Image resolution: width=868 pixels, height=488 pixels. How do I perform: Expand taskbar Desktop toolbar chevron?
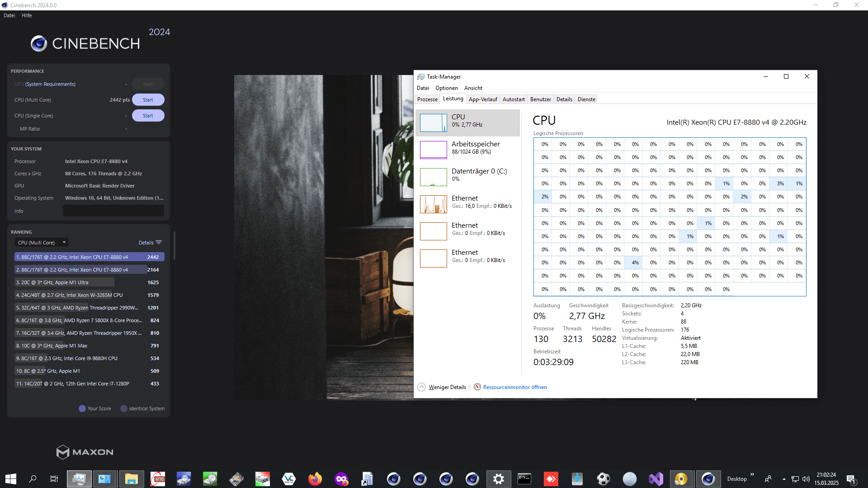coord(752,474)
